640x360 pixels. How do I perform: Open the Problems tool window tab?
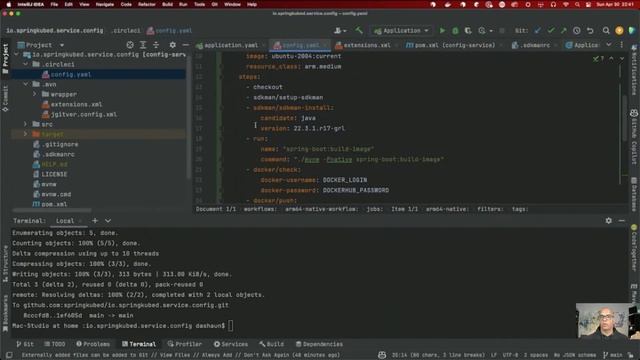pyautogui.click(x=93, y=344)
